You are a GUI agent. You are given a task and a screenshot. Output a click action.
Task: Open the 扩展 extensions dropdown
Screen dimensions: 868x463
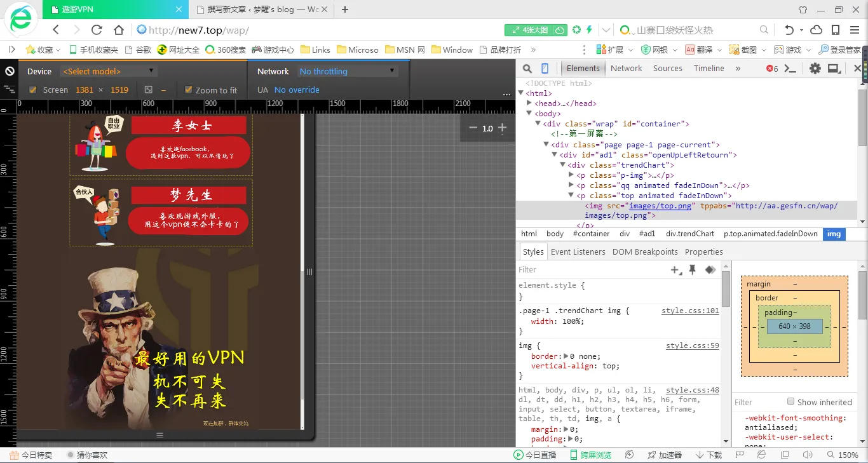(614, 50)
